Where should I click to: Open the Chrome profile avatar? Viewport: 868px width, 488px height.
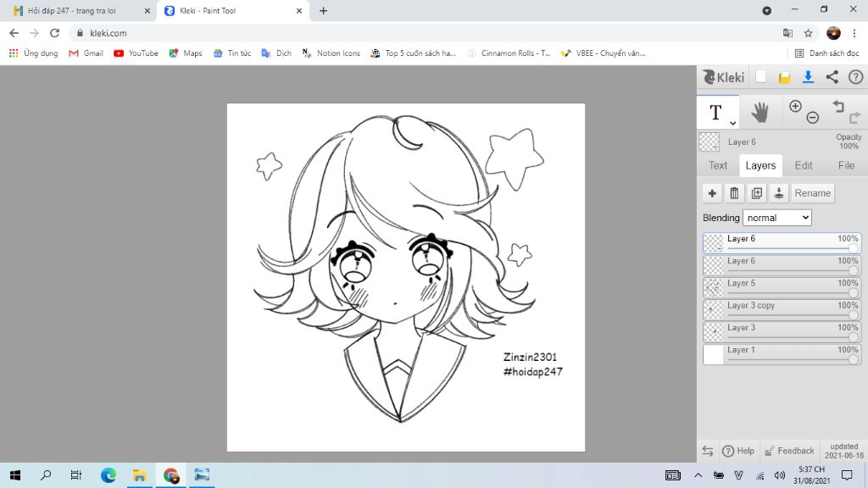pyautogui.click(x=833, y=33)
